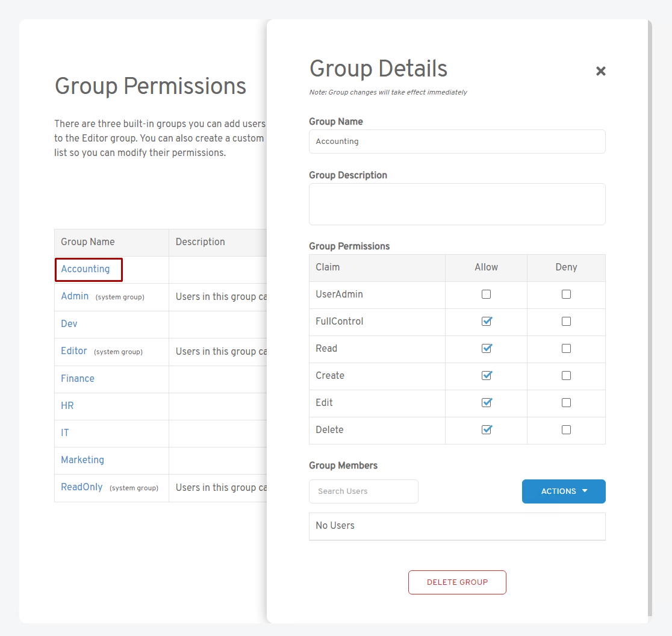
Task: Select the Finance group
Action: pos(78,379)
